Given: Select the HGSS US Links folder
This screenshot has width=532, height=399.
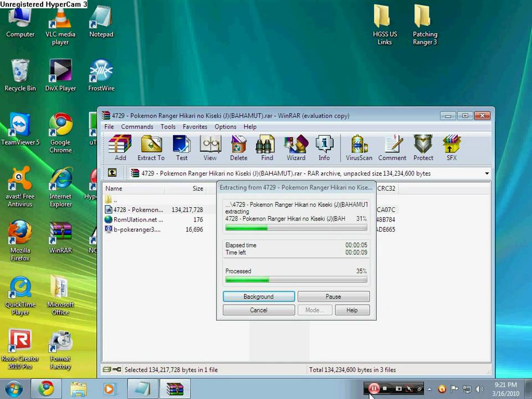Looking at the screenshot, I should pyautogui.click(x=385, y=25).
